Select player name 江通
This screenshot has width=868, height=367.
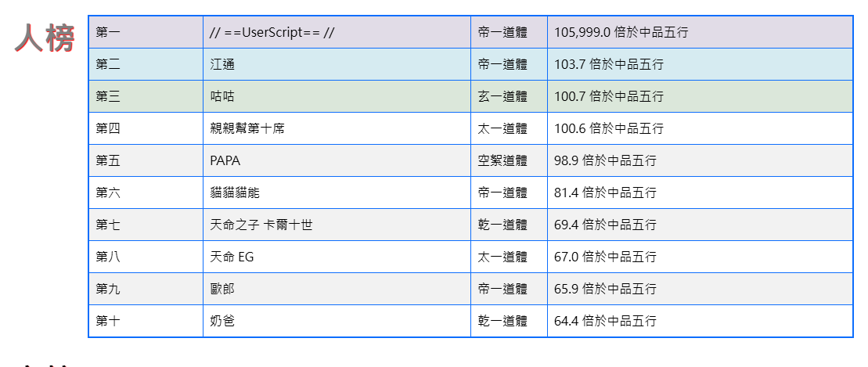[x=222, y=64]
